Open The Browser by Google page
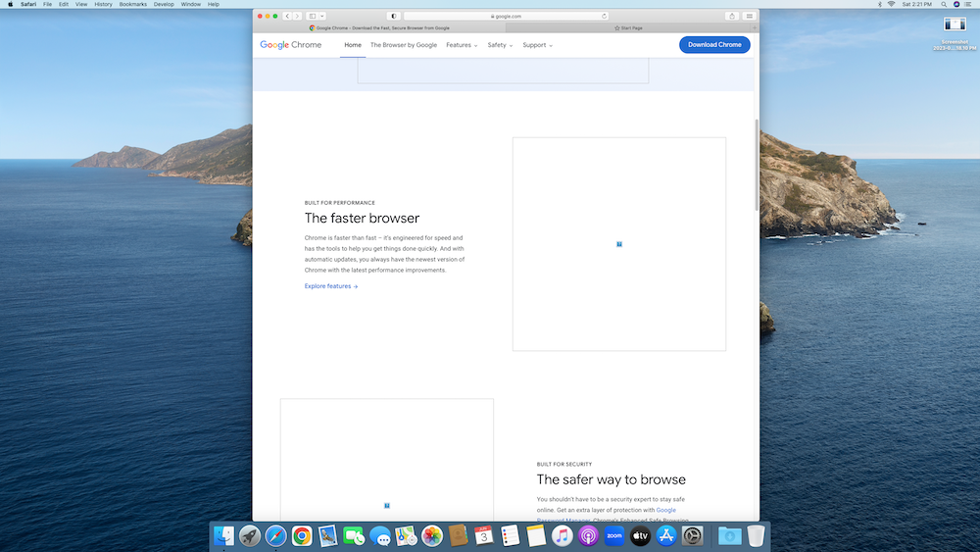Screen dimensions: 980x552 (404, 45)
